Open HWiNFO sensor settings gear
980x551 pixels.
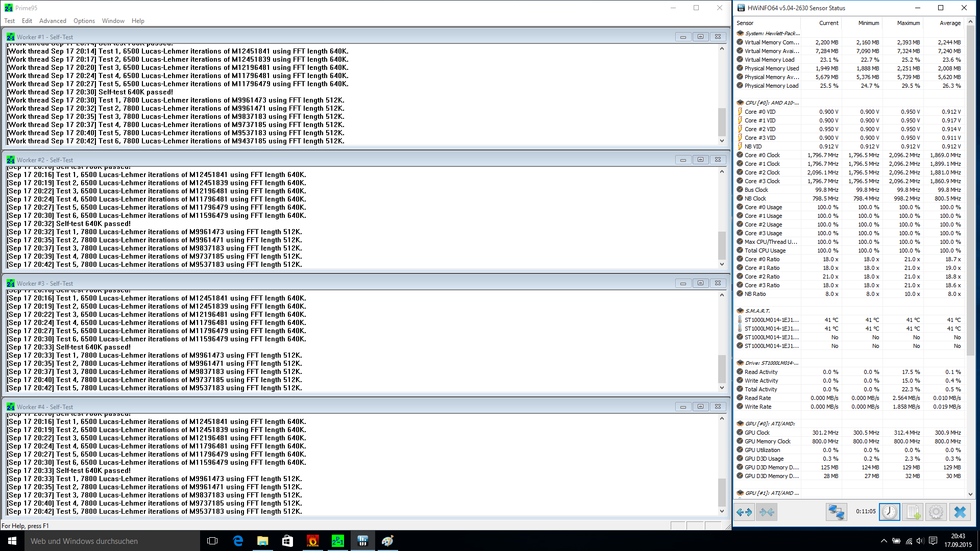936,512
